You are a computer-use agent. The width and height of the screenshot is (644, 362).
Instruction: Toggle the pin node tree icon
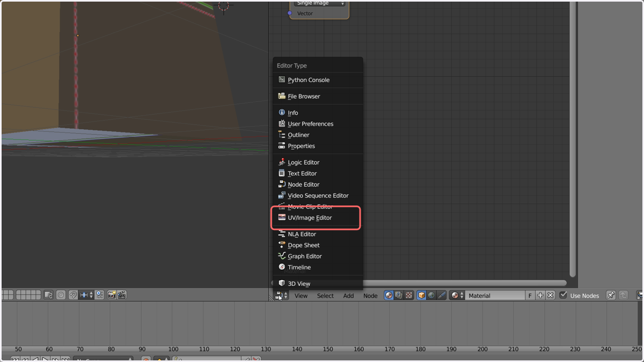coord(611,295)
